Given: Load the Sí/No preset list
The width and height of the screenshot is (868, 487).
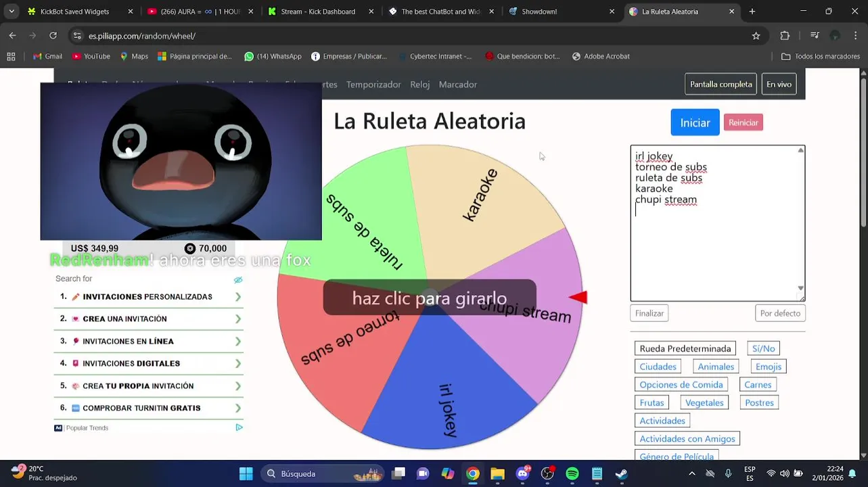Looking at the screenshot, I should (763, 348).
